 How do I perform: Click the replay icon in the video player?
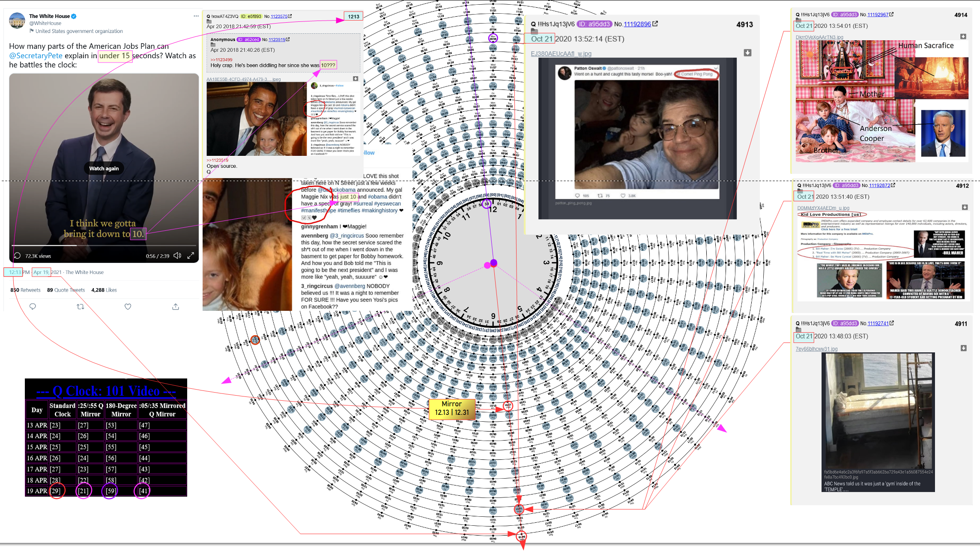[18, 256]
